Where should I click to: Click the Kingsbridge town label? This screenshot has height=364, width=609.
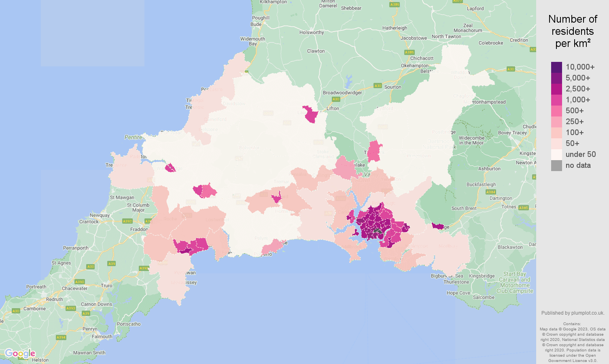click(x=482, y=276)
